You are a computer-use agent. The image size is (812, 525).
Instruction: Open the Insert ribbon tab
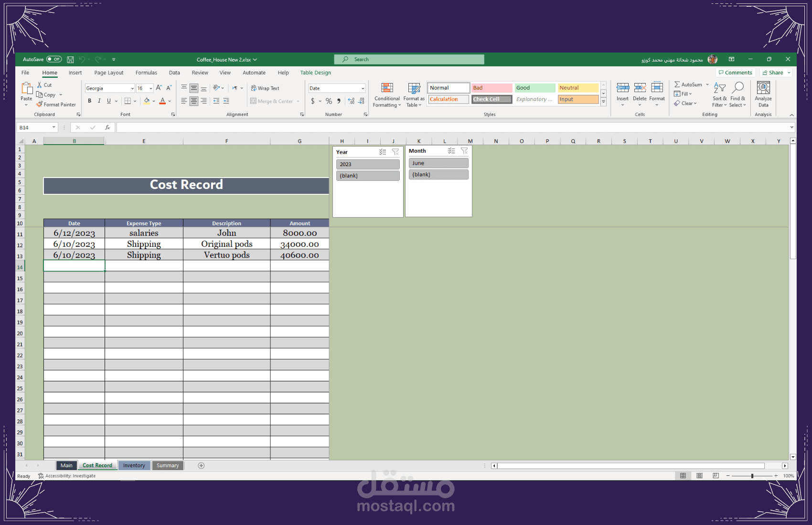click(75, 73)
